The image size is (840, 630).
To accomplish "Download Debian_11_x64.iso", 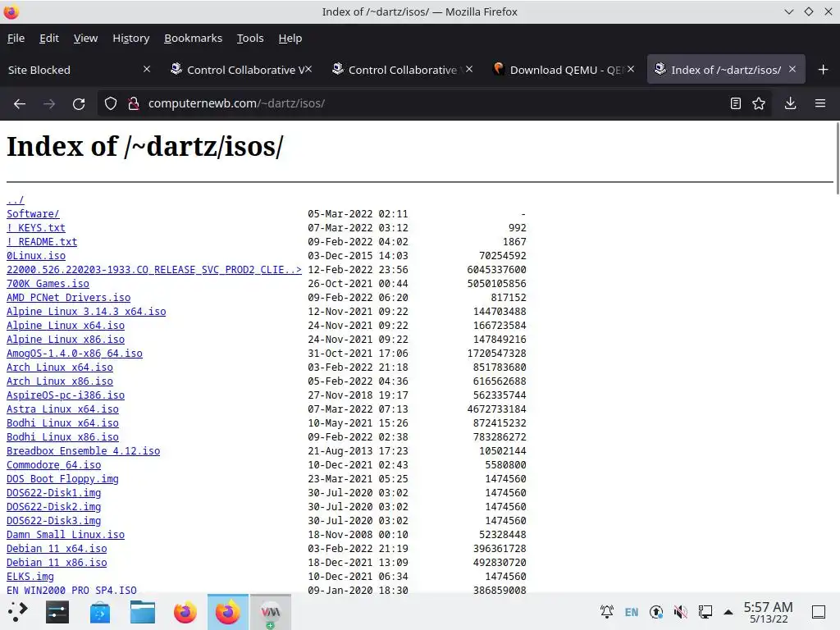I will [57, 548].
